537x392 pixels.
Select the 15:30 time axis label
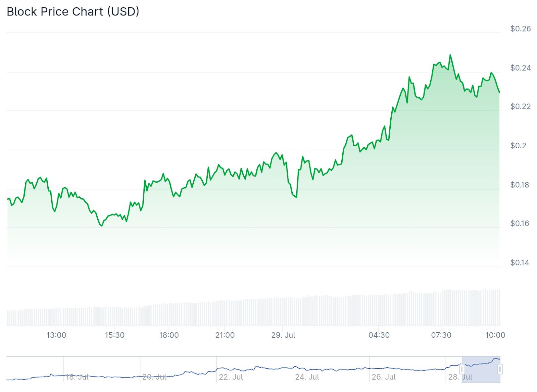point(114,335)
